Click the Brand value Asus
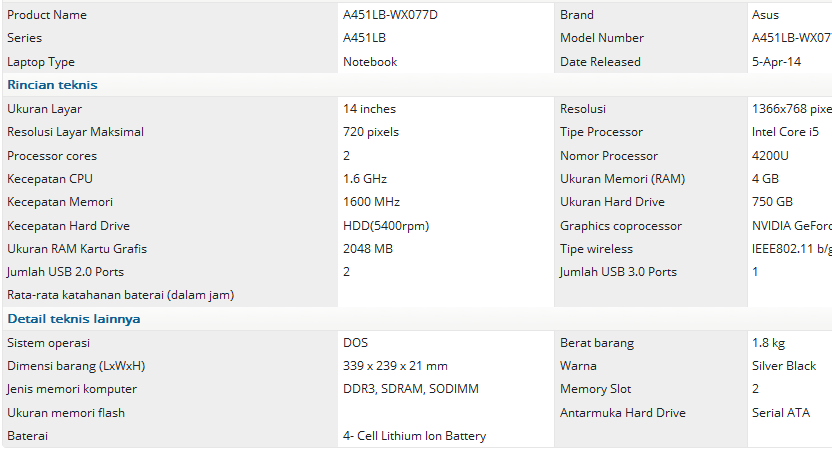 [x=765, y=15]
